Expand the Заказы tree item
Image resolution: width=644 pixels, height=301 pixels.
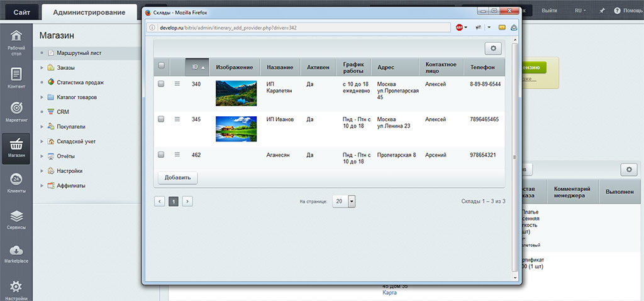point(42,68)
